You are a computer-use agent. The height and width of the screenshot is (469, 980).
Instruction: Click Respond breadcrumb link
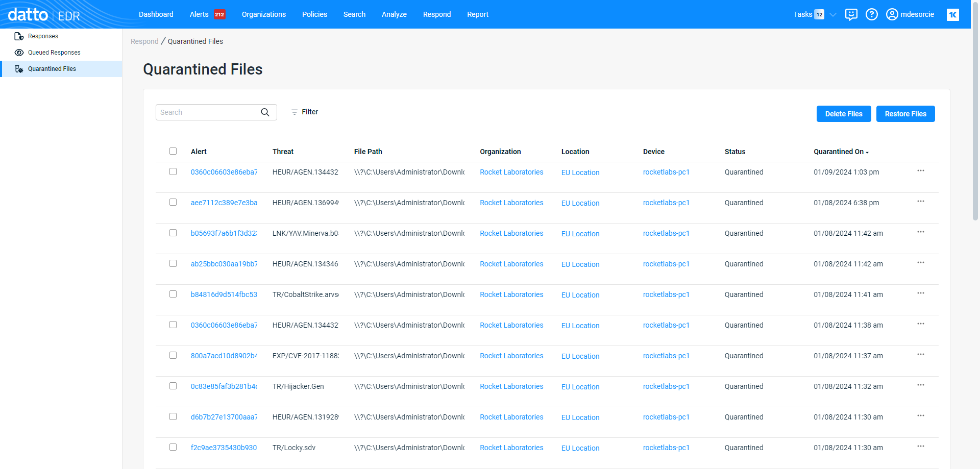144,41
